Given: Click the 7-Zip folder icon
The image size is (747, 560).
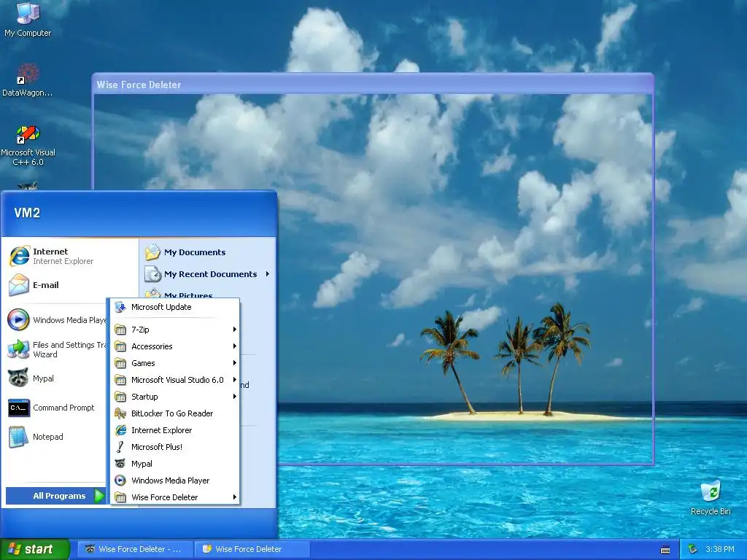Looking at the screenshot, I should pyautogui.click(x=121, y=330).
